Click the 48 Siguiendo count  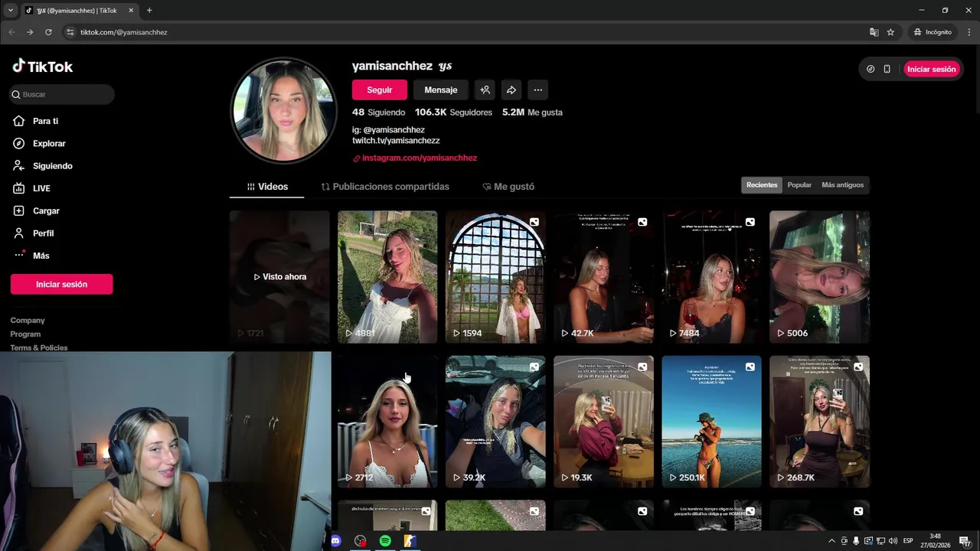point(378,112)
